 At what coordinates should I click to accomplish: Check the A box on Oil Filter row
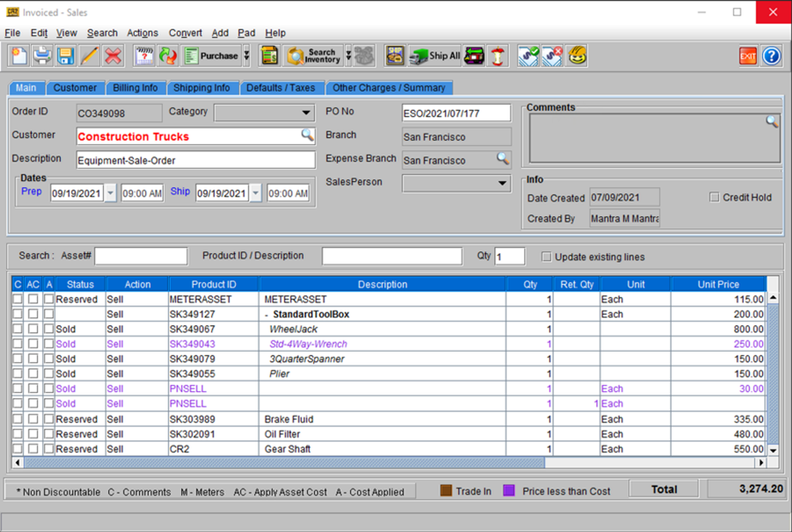coord(49,434)
